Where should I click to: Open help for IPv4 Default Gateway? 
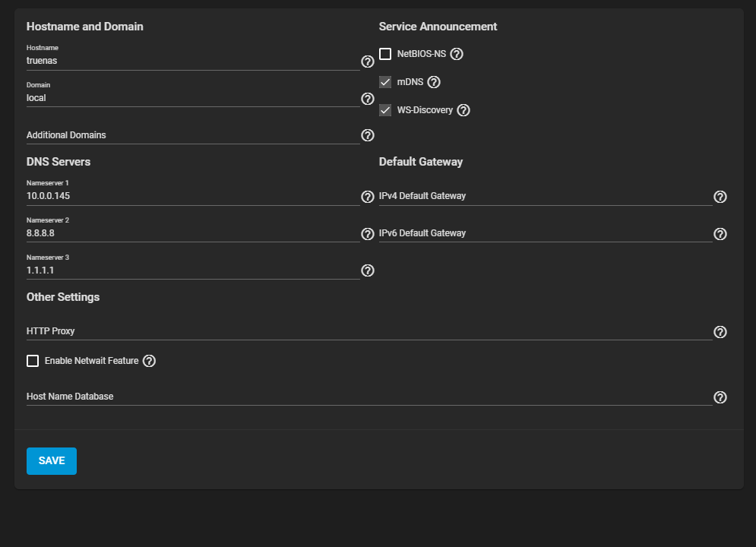coord(720,197)
